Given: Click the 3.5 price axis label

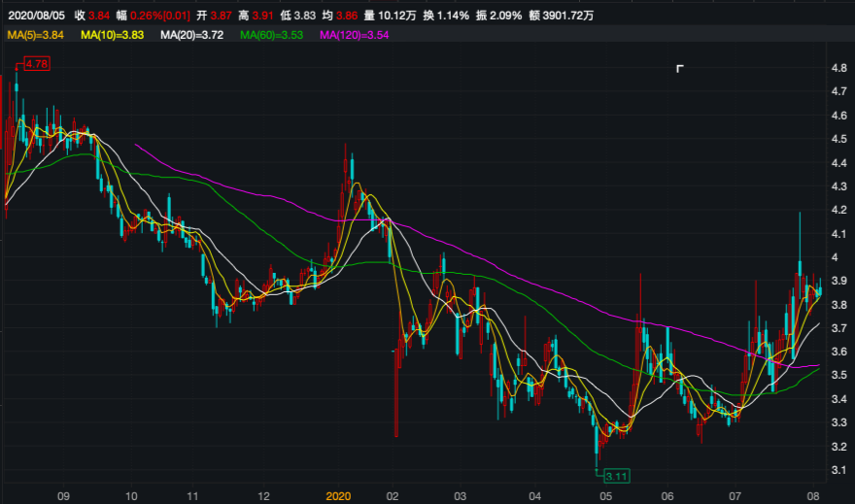Looking at the screenshot, I should coord(839,375).
